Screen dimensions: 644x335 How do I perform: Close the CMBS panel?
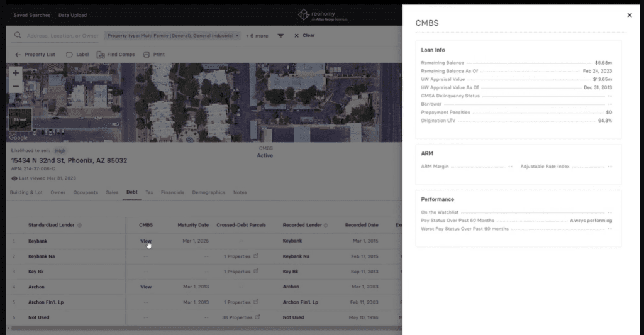(x=629, y=15)
